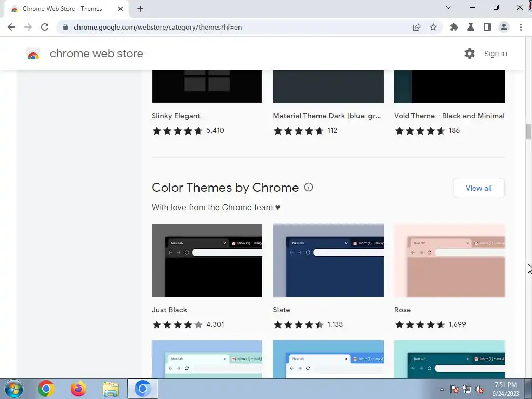
Task: Click the network tray icon
Action: (467, 389)
